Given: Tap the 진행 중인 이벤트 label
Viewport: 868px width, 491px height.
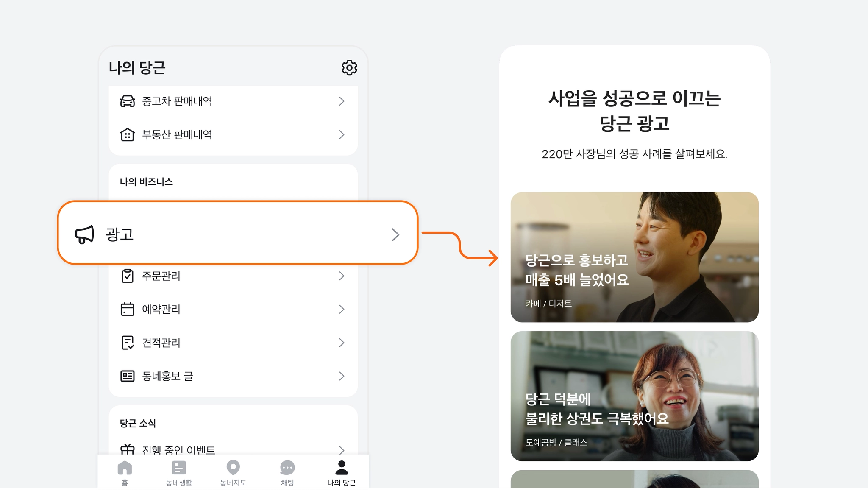Looking at the screenshot, I should [178, 449].
